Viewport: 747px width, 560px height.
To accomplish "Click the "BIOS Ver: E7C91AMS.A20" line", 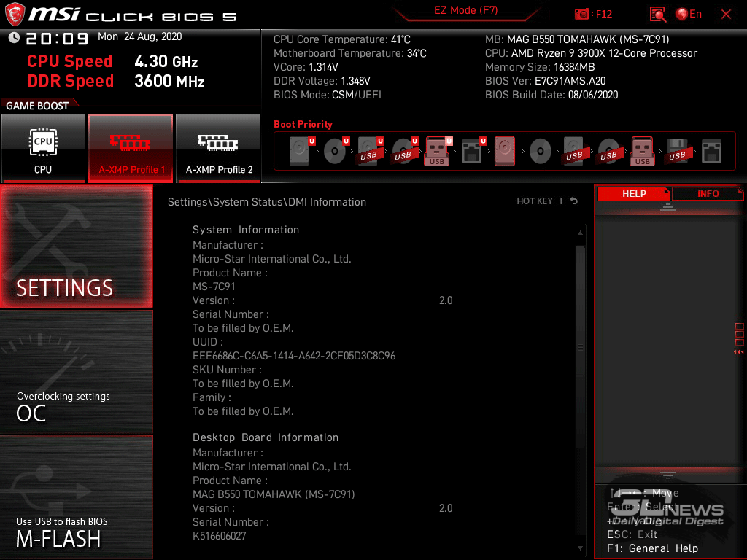I will click(546, 81).
